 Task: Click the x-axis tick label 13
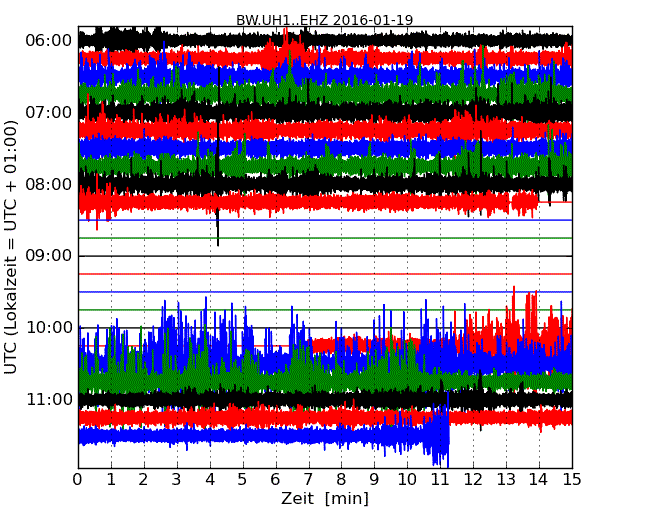tap(506, 478)
